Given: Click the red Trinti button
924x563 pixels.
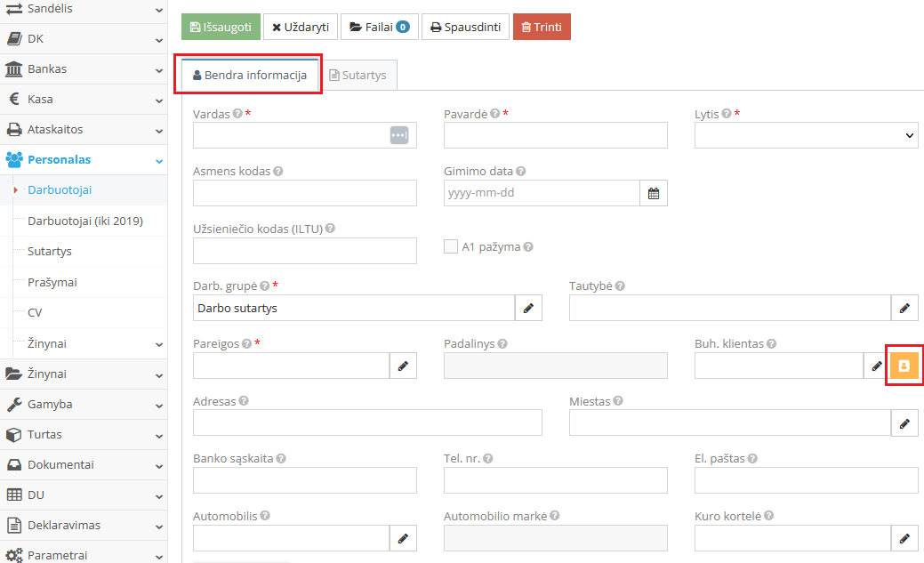Looking at the screenshot, I should pos(541,28).
